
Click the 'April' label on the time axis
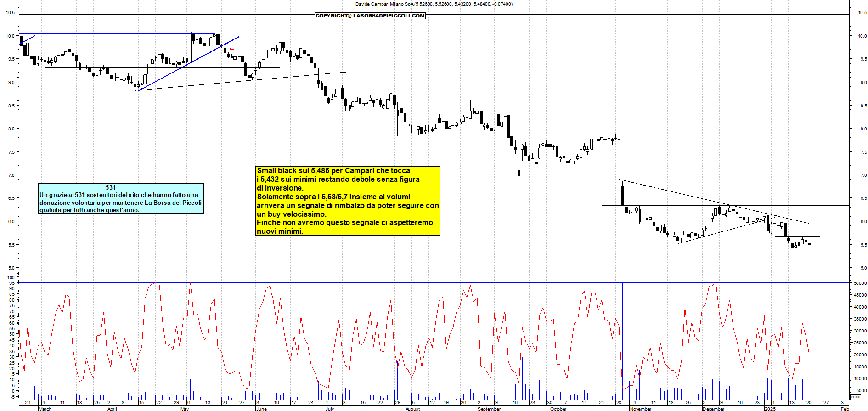(112, 409)
